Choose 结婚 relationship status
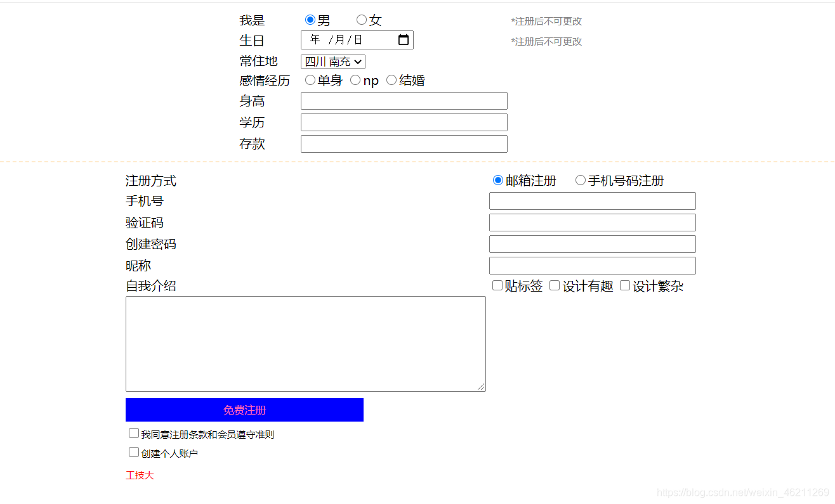 pos(391,80)
